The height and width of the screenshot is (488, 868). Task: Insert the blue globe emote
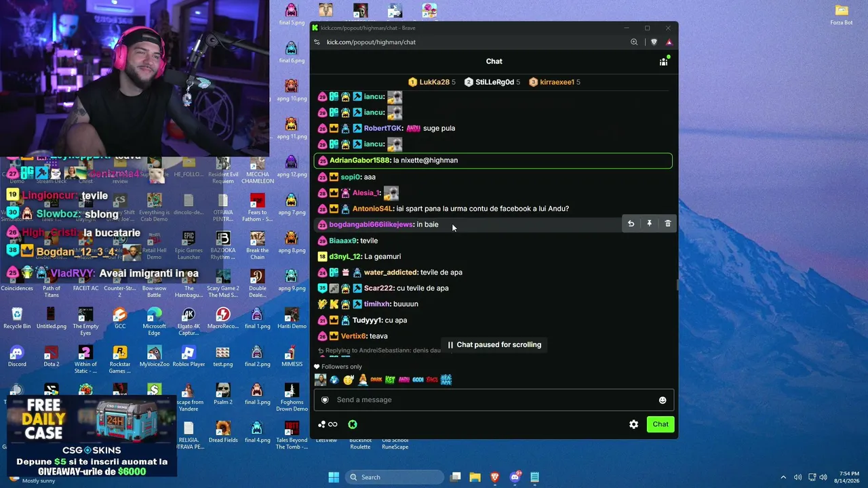(334, 380)
